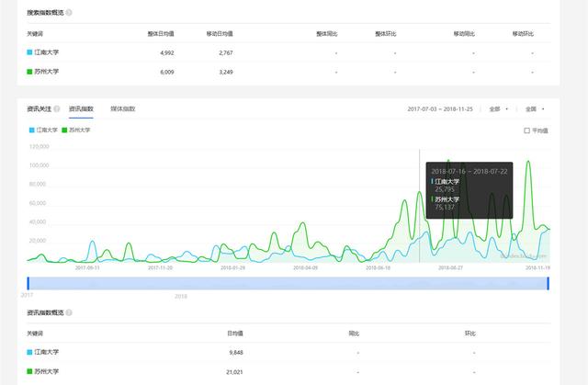Click the blue swatch beside 江南大学 in 资讯指数概览 table
Viewport: 588px width, 385px height.
point(29,352)
